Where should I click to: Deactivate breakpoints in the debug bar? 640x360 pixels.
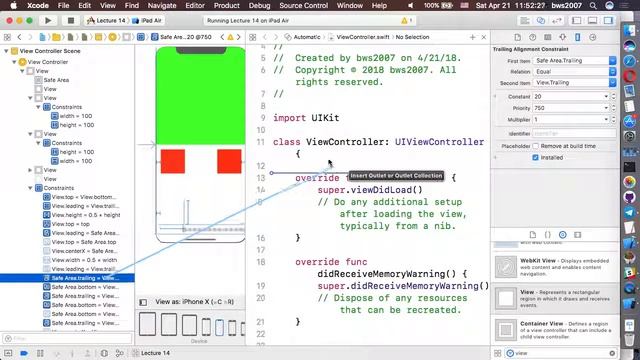click(x=24, y=353)
